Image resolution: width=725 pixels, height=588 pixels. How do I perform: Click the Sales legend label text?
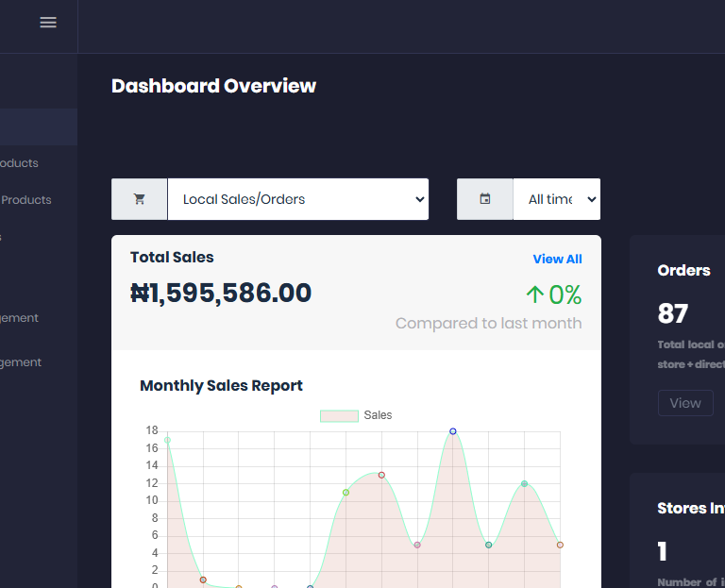(378, 415)
